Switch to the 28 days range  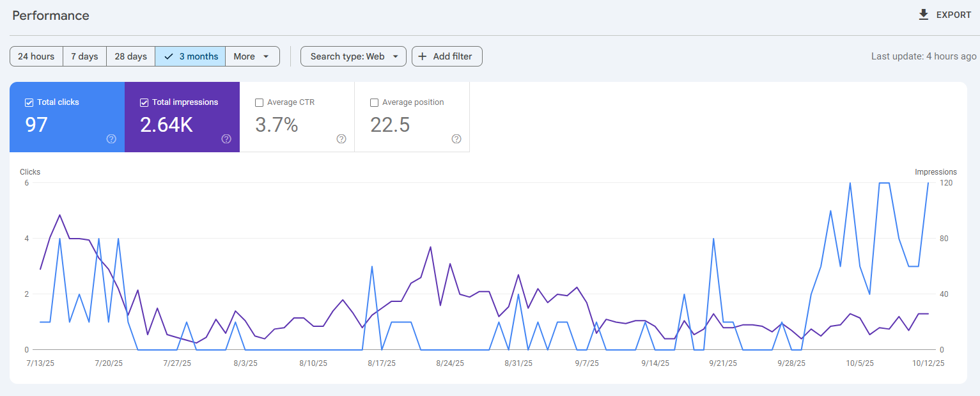[130, 56]
